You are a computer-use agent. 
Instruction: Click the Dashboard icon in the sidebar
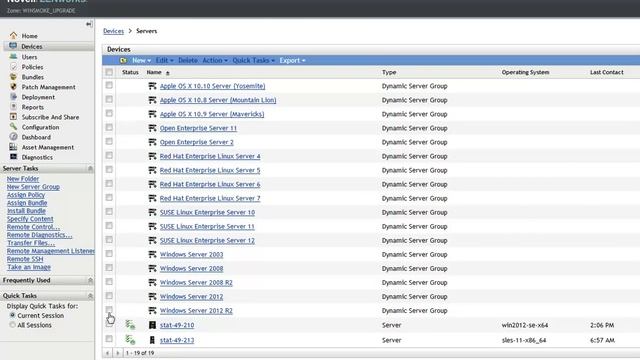[13, 137]
